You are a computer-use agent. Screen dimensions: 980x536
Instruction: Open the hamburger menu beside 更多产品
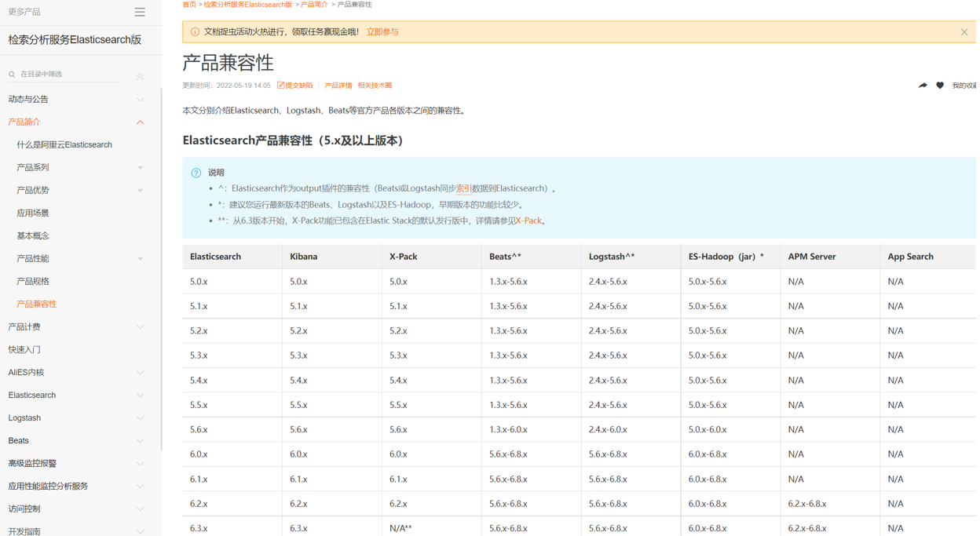click(x=140, y=12)
